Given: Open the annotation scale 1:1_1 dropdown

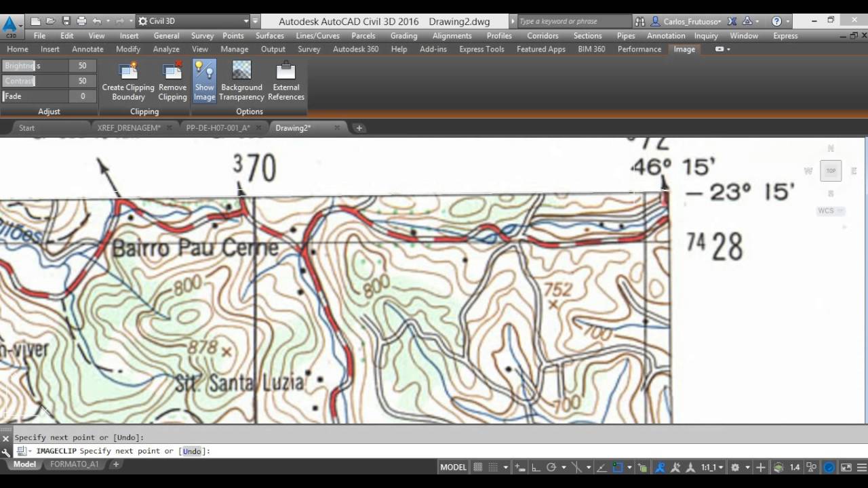Looking at the screenshot, I should (712, 467).
